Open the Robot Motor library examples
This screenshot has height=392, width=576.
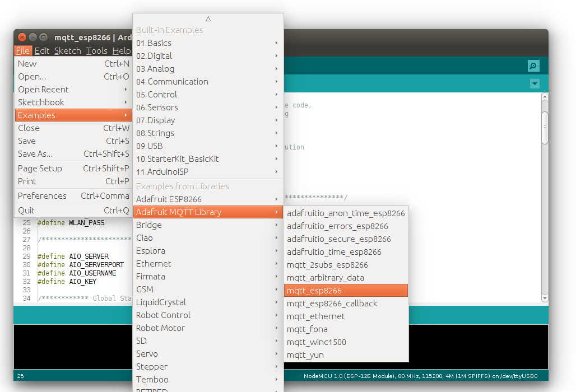(x=208, y=328)
